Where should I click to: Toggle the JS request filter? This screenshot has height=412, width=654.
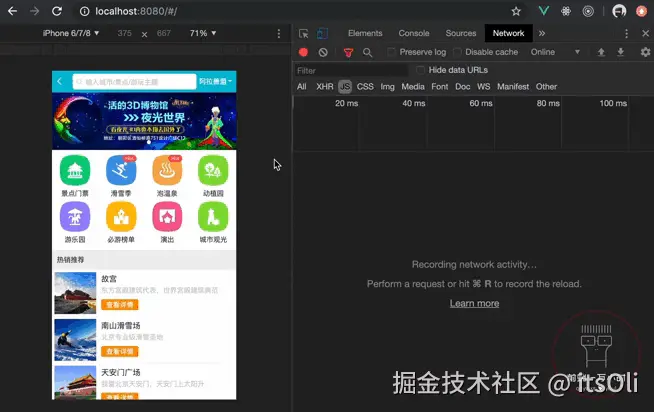(x=345, y=87)
